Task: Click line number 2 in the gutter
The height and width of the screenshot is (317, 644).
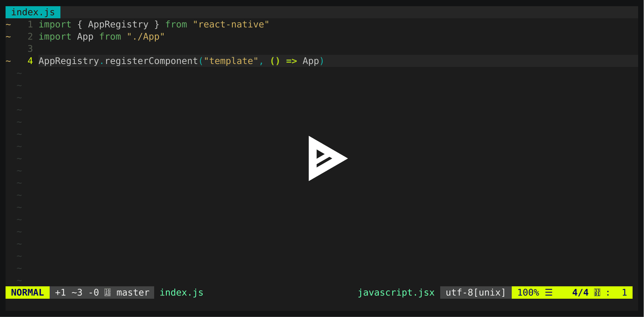Action: tap(30, 37)
